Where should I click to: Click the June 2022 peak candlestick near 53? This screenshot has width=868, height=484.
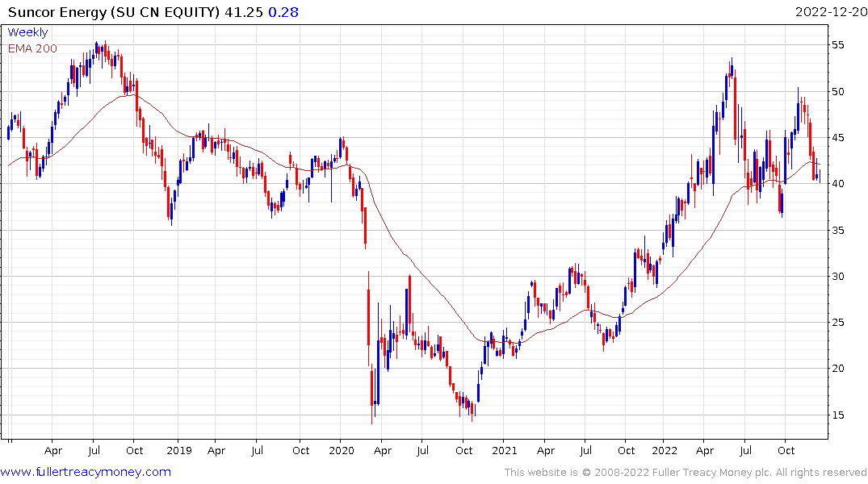point(732,69)
